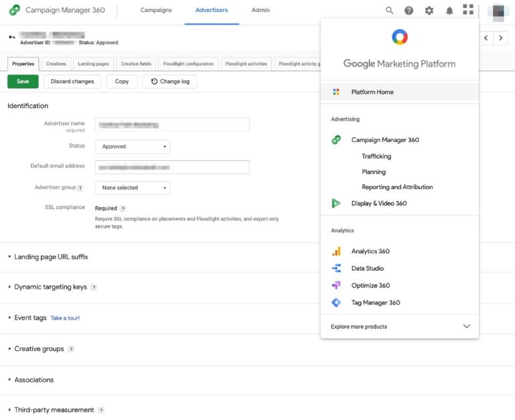This screenshot has width=515, height=420.
Task: Click help icon next to Dynamic targeting keys
Action: click(94, 287)
